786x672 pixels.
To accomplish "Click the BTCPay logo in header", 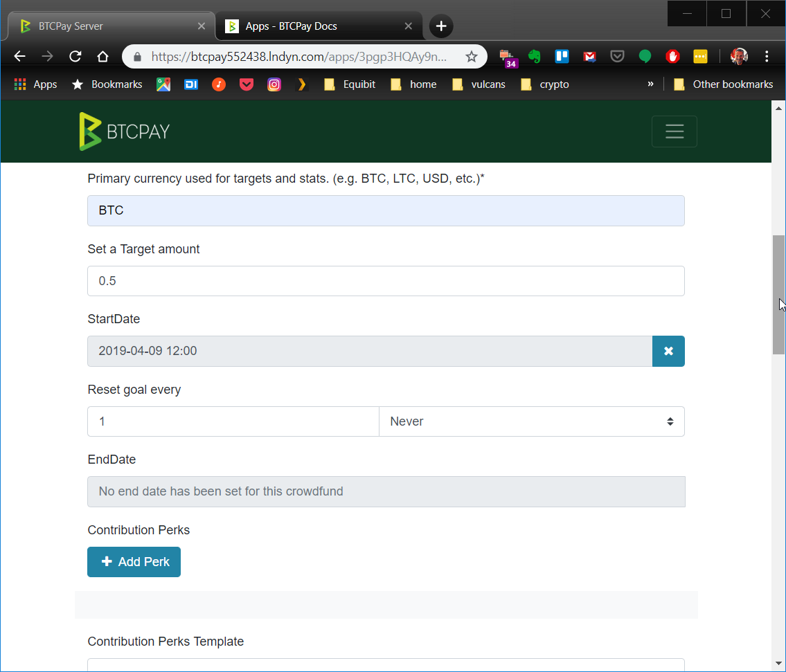I will click(125, 131).
